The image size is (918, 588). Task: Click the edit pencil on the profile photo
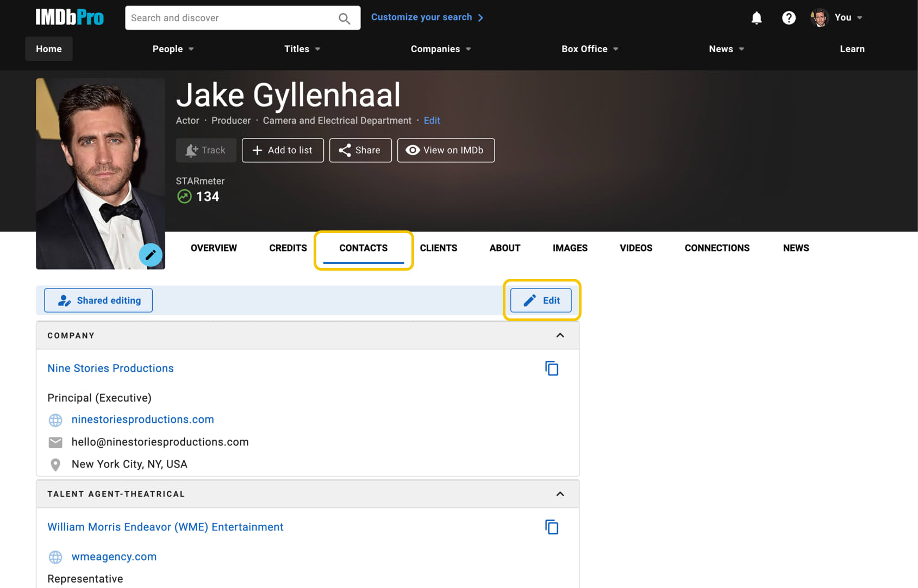151,255
